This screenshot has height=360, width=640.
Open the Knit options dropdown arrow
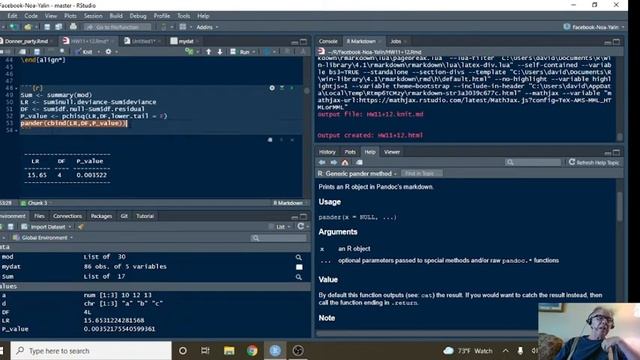[98, 52]
